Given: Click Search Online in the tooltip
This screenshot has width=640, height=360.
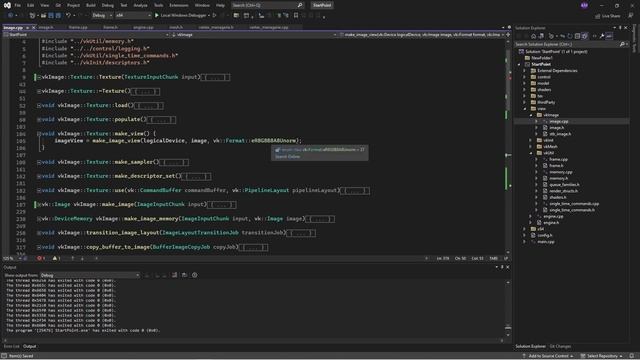Looking at the screenshot, I should coord(287,156).
